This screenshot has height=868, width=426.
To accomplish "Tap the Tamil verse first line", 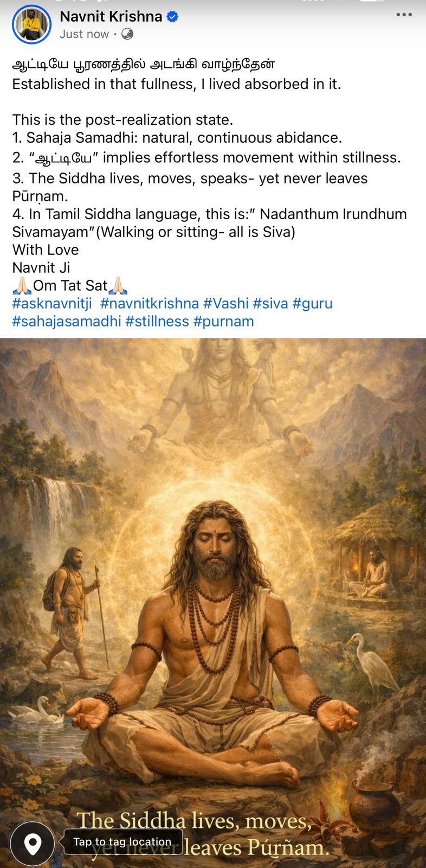I will pos(144,65).
